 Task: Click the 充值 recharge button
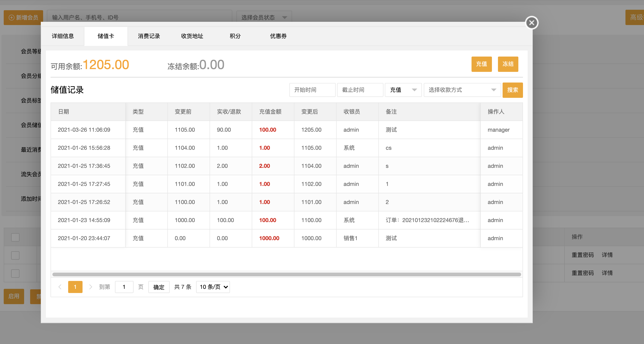(481, 64)
